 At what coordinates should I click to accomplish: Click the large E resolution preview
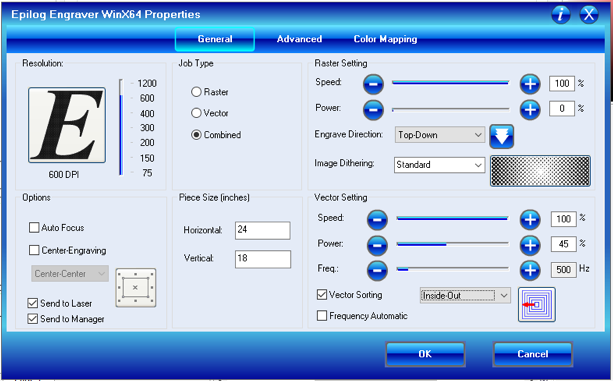(x=67, y=125)
